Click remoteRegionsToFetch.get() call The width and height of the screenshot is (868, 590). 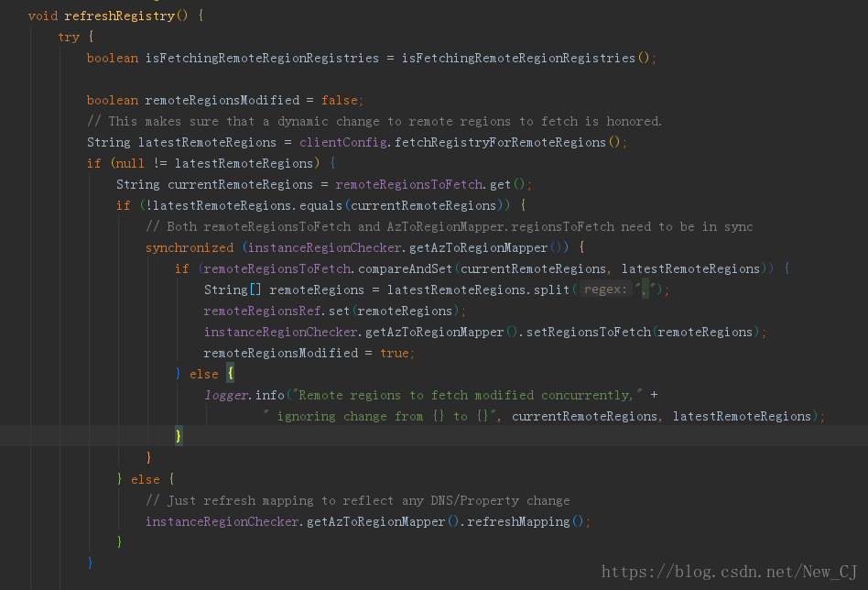point(429,184)
